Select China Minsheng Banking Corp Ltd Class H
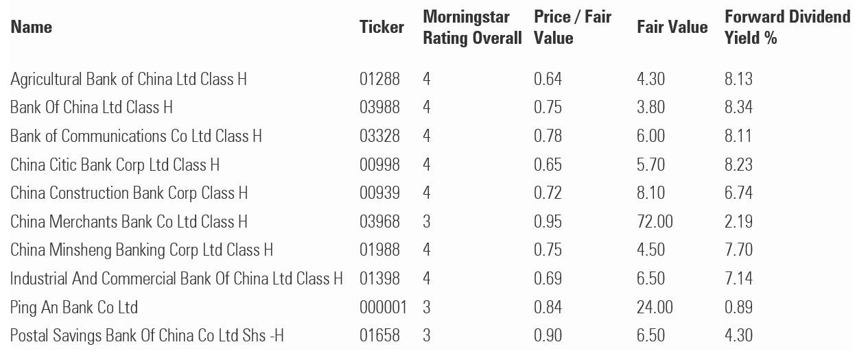The image size is (868, 364). [141, 250]
